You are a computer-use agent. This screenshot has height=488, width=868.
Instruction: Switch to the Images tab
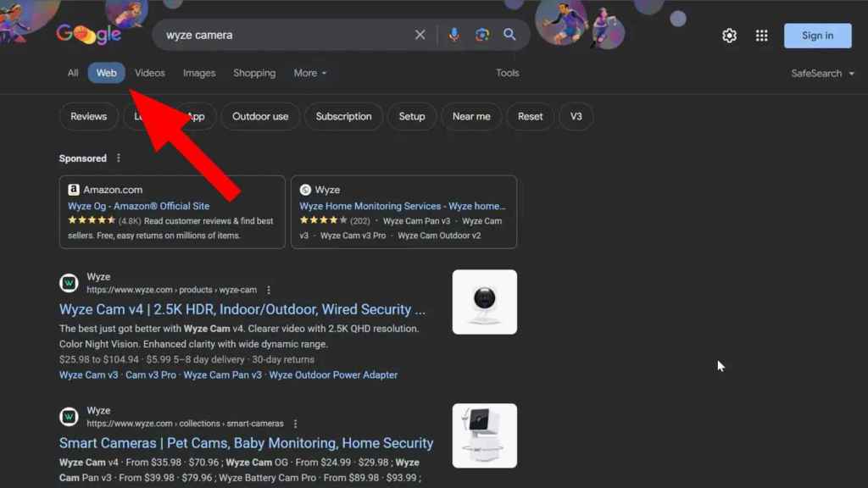tap(199, 73)
